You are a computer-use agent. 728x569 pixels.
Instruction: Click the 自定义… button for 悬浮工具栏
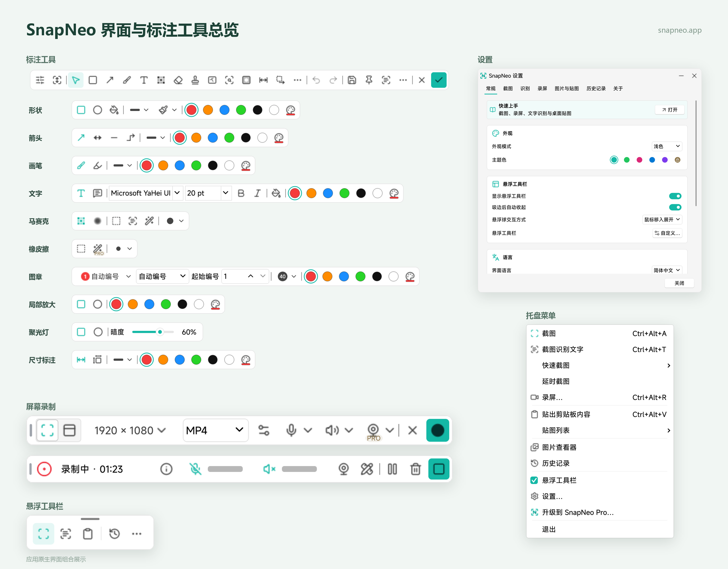[x=667, y=233]
